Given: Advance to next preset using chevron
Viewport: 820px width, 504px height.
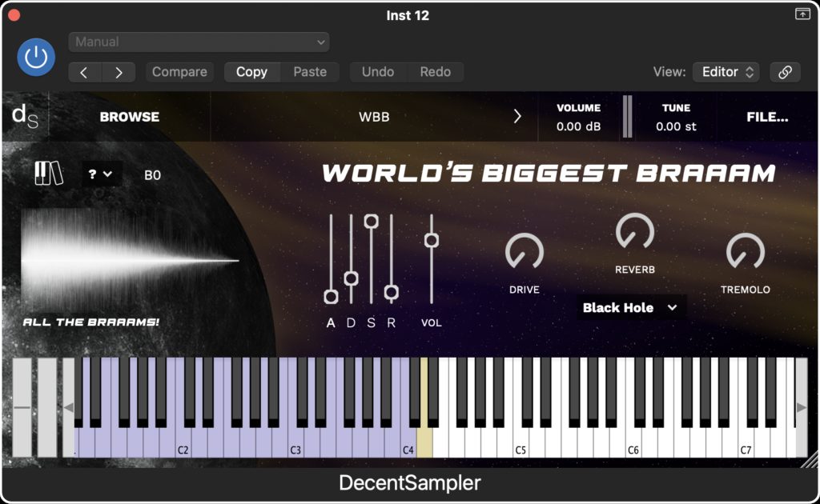Looking at the screenshot, I should [x=517, y=117].
